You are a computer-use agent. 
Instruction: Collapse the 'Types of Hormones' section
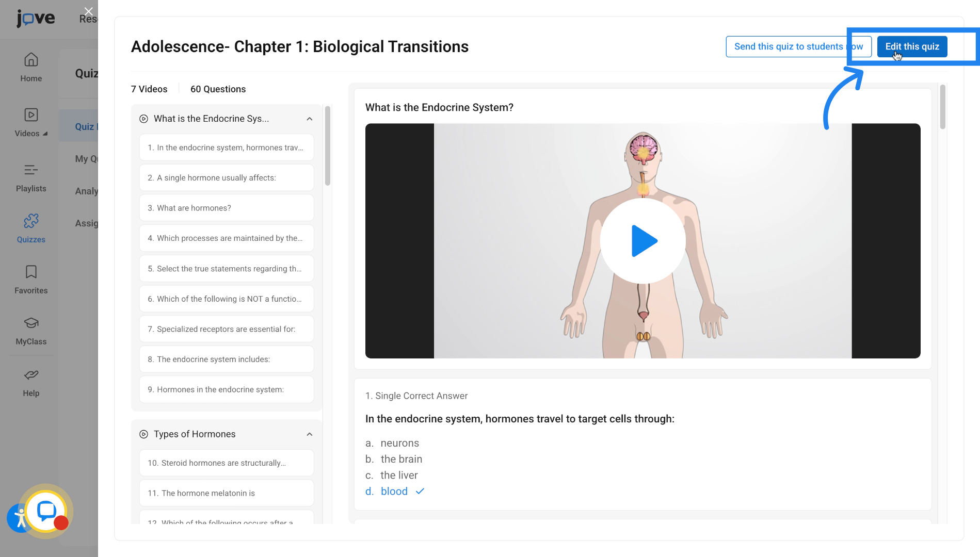(x=310, y=434)
